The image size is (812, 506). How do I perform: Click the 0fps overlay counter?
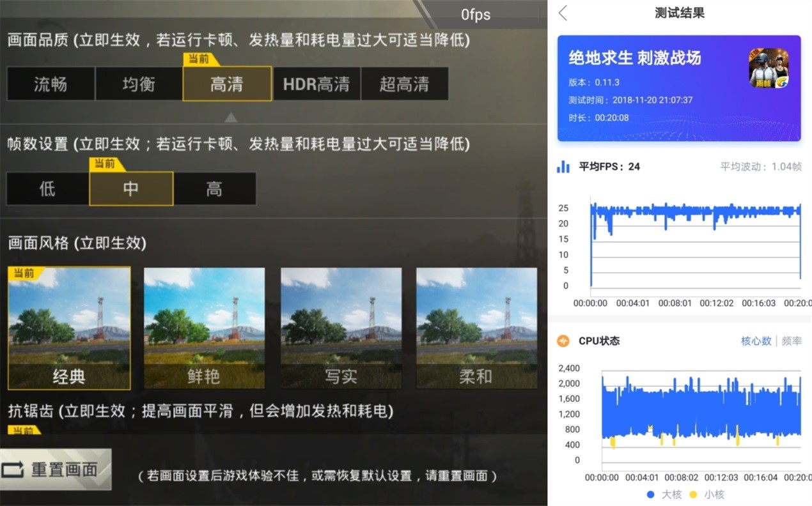tap(475, 14)
